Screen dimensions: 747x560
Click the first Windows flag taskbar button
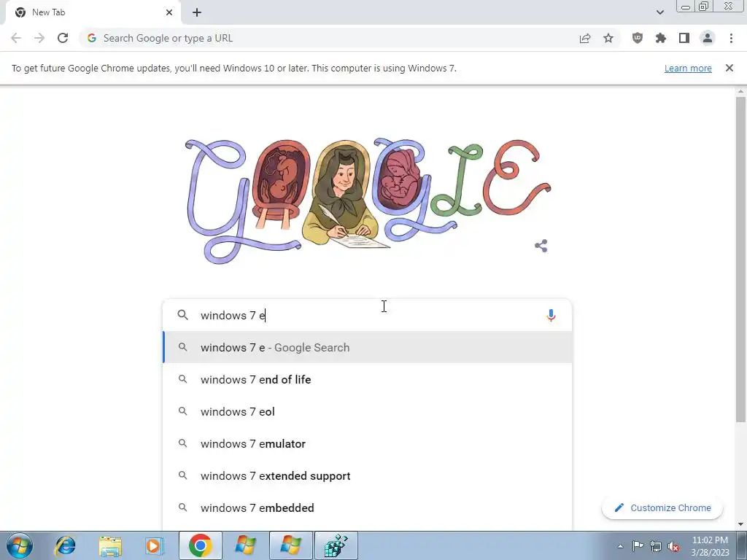coord(245,545)
